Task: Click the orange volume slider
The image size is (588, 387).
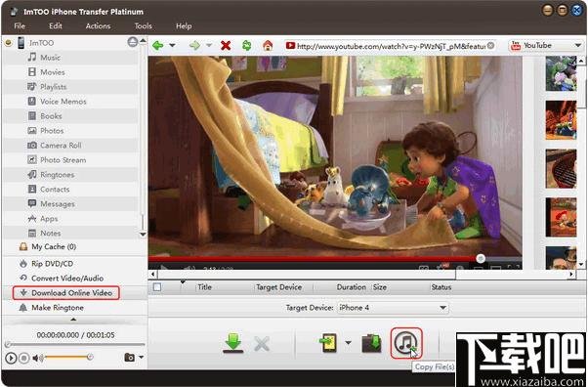Action: (67, 358)
